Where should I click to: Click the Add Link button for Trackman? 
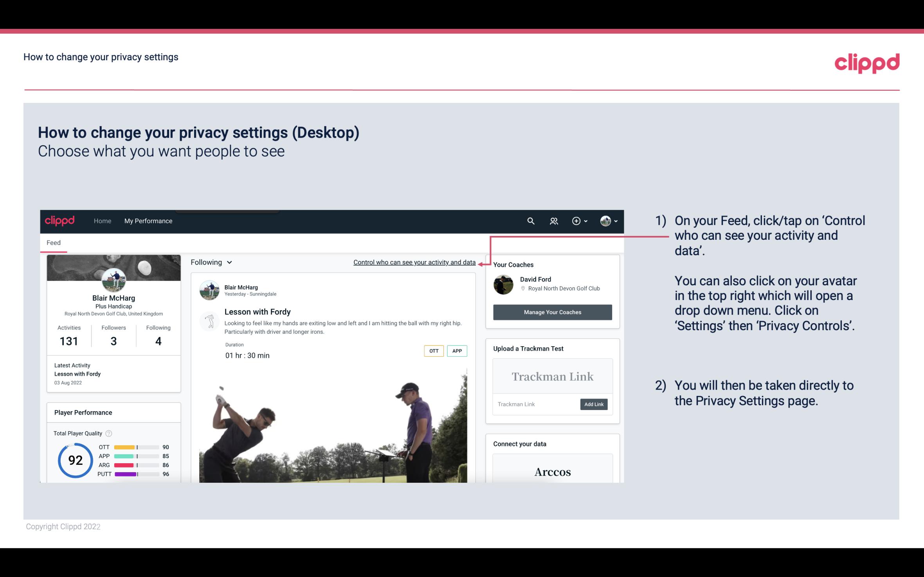click(593, 404)
